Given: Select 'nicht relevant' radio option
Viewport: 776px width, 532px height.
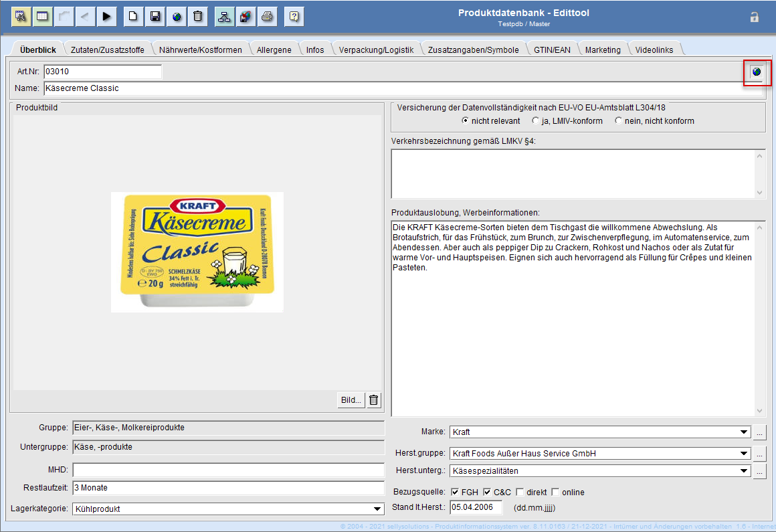Looking at the screenshot, I should 465,120.
